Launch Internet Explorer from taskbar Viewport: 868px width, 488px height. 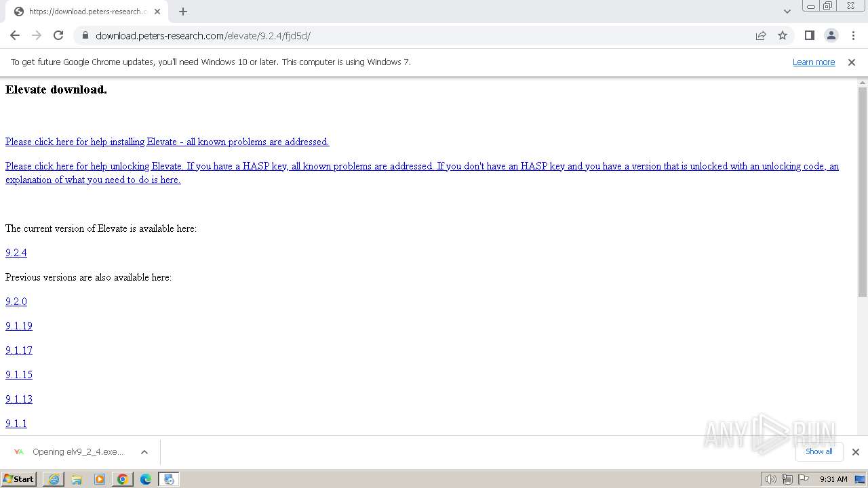coord(54,479)
